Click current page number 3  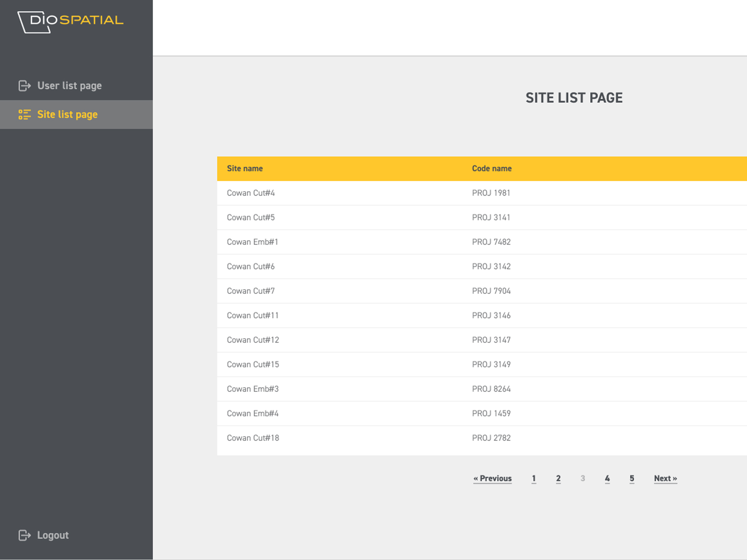tap(583, 478)
